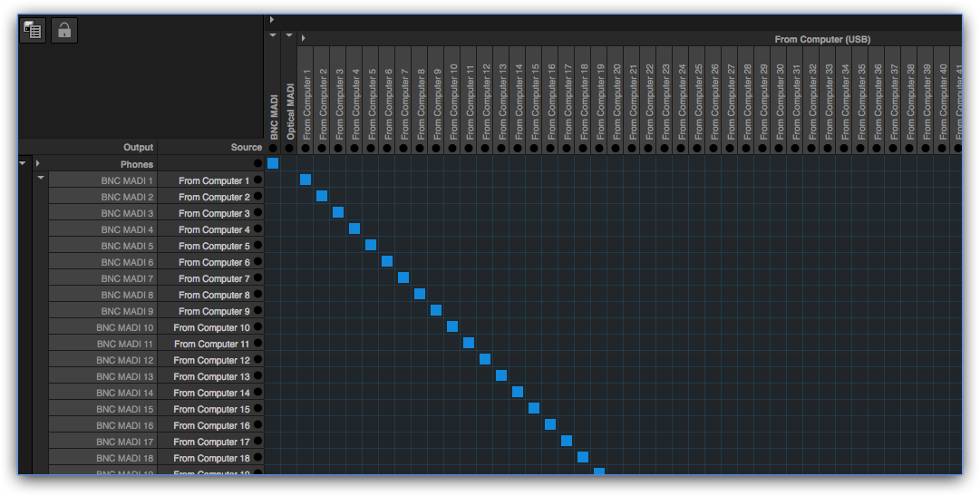The height and width of the screenshot is (496, 980).
Task: Expand the Phones output row triangle
Action: coord(37,164)
